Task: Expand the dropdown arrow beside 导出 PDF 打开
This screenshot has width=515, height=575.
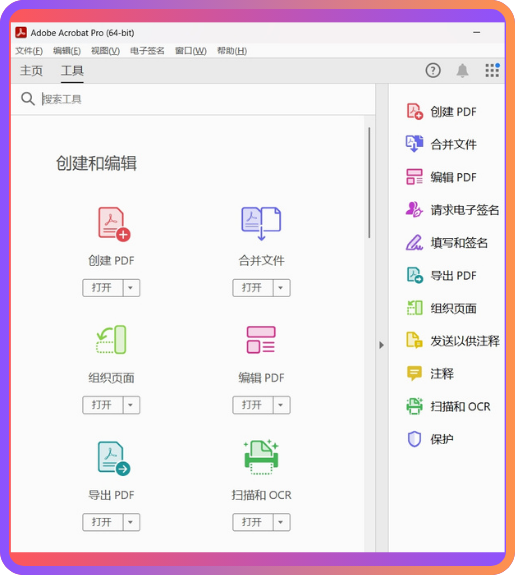Action: pyautogui.click(x=131, y=522)
